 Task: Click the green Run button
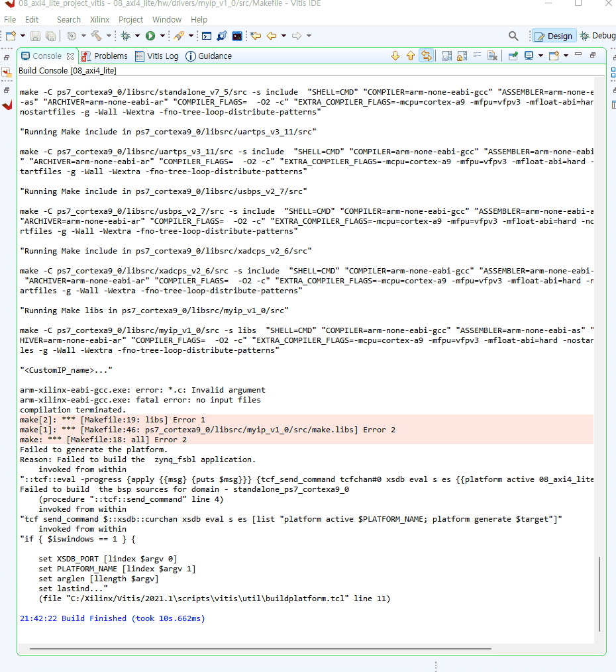point(150,36)
